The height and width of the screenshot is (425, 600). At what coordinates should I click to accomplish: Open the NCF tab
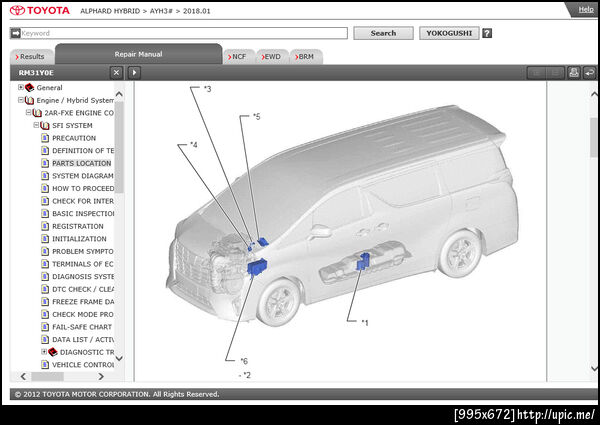coord(238,57)
